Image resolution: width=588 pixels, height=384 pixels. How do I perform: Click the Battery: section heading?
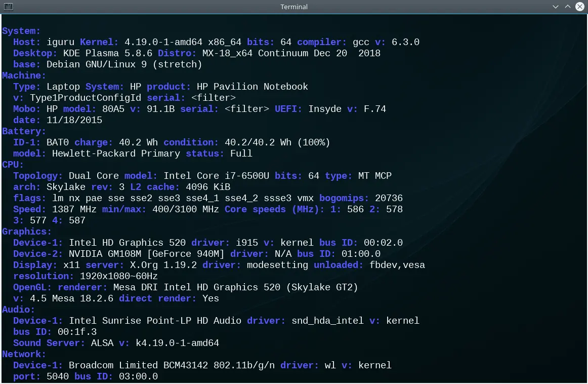tap(24, 131)
